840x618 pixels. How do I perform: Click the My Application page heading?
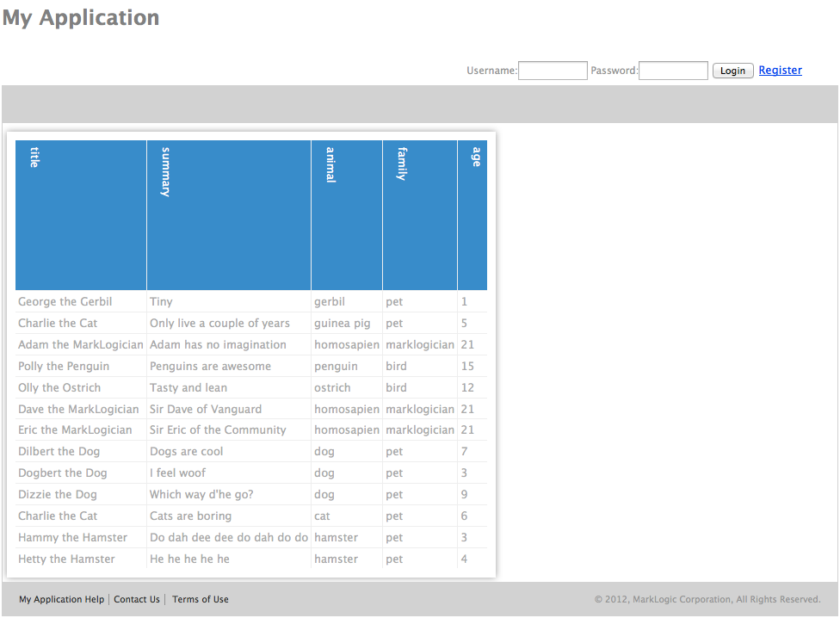[x=81, y=18]
